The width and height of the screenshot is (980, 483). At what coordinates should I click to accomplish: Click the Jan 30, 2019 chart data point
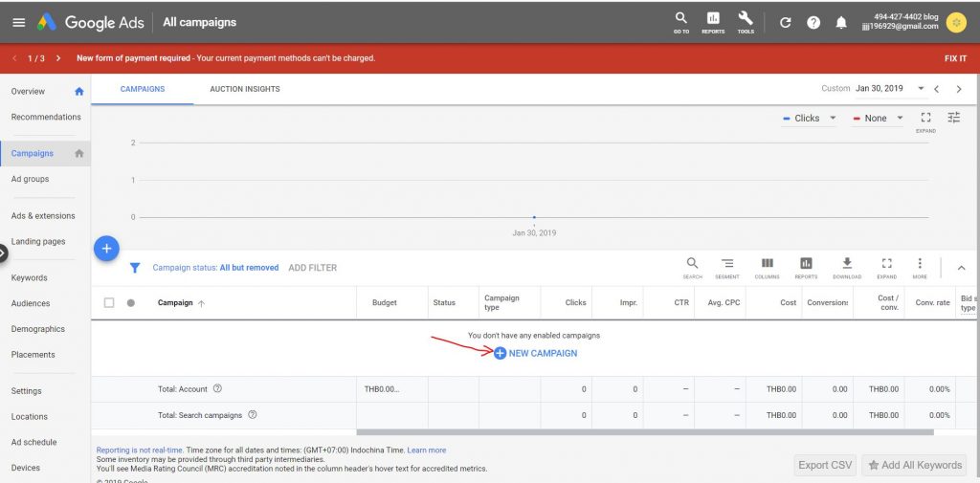tap(534, 217)
